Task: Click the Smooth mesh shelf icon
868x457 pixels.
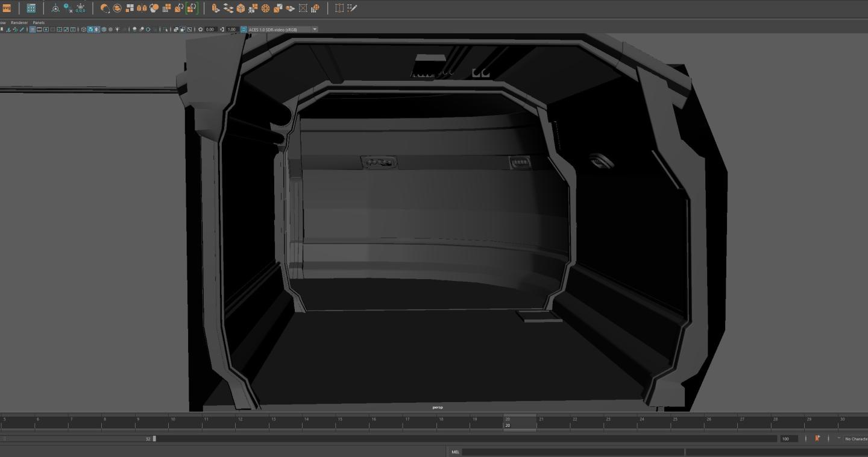Action: 167,8
